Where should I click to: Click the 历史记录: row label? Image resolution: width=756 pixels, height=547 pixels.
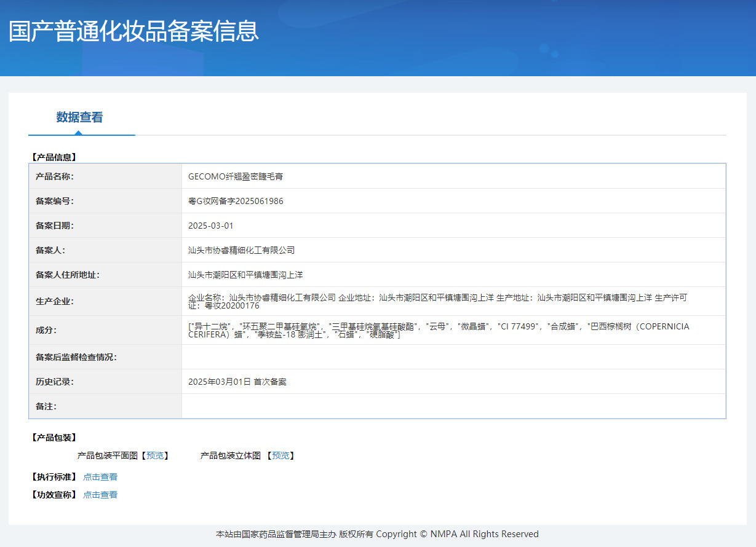[x=55, y=382]
